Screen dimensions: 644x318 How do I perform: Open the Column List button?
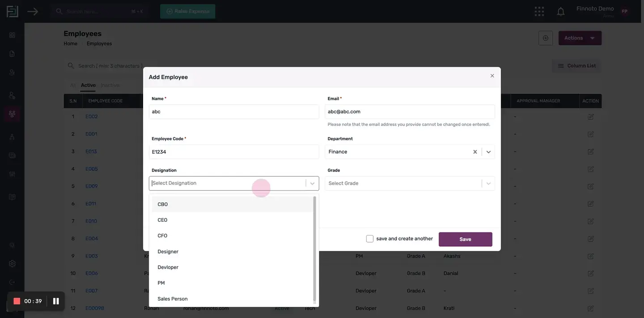tap(576, 66)
